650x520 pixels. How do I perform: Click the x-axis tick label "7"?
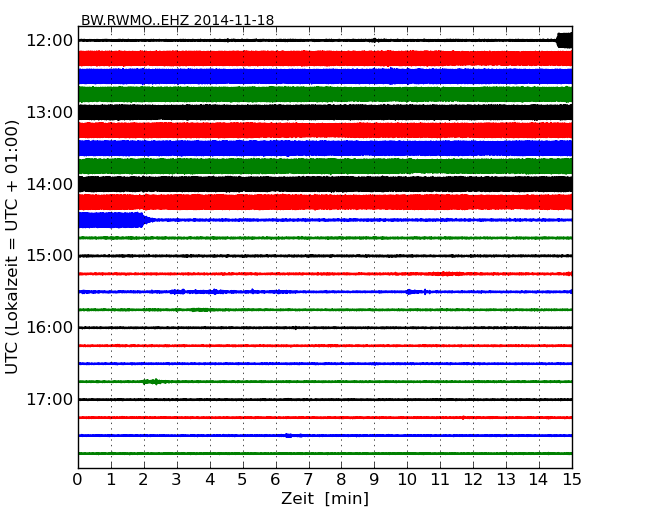[x=308, y=479]
